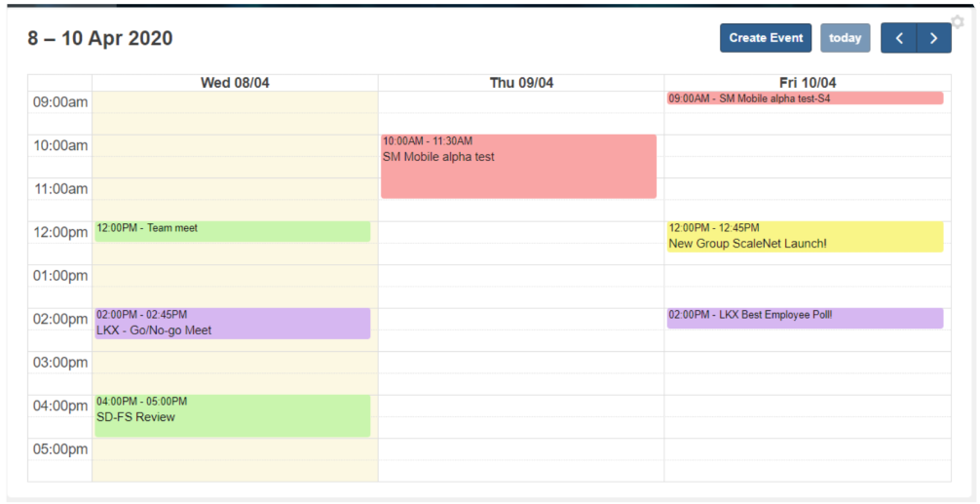
Task: Click the 05:00pm time label
Action: (60, 449)
